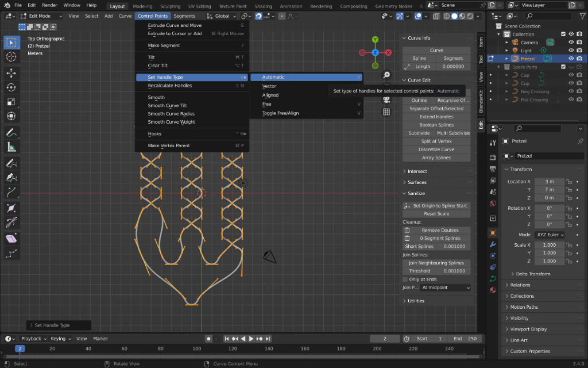Toggle camera view gizmo icon

[386, 99]
